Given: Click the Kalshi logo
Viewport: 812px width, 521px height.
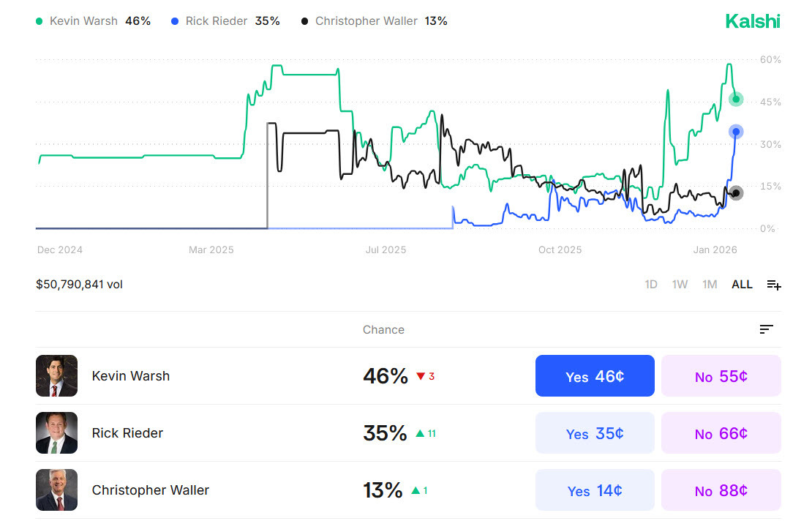Looking at the screenshot, I should click(x=753, y=21).
